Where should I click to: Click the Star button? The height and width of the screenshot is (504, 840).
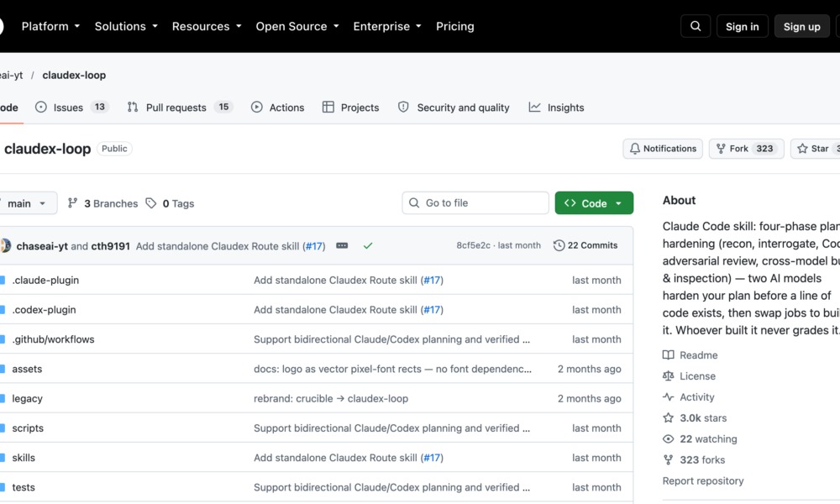816,149
